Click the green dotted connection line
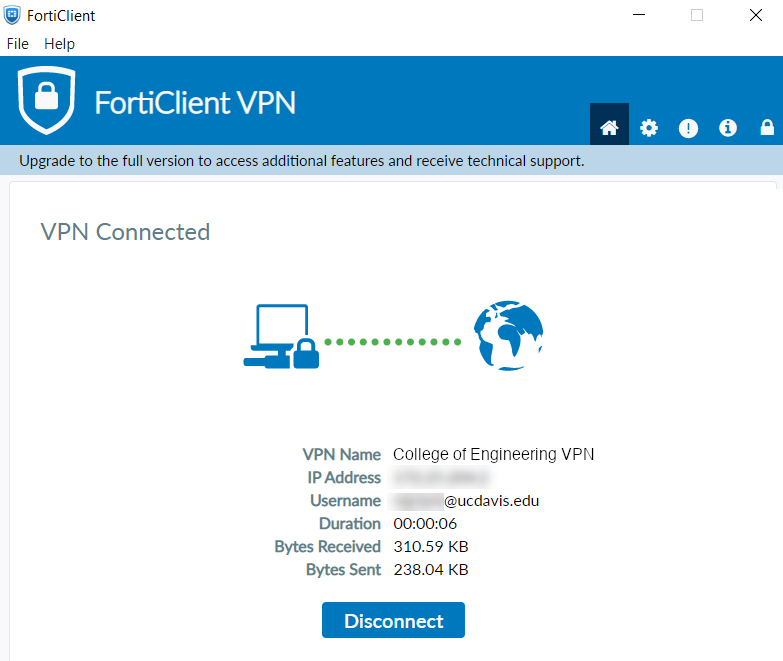This screenshot has height=661, width=783. (392, 342)
